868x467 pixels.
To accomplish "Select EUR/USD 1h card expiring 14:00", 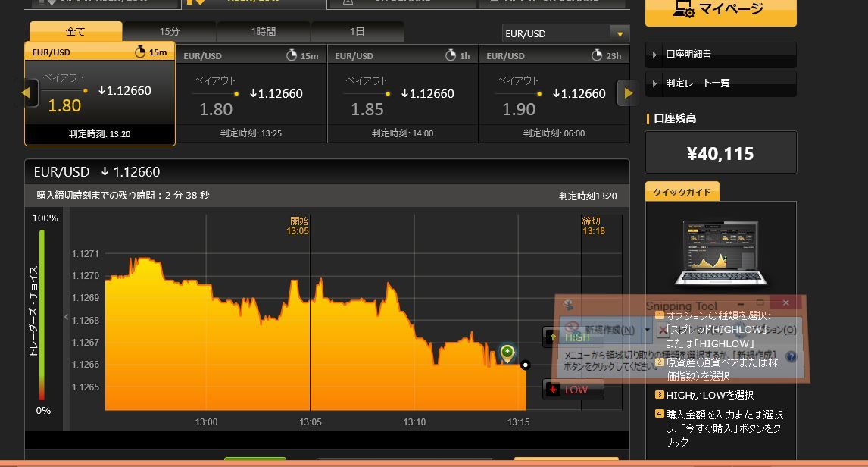I will click(402, 93).
